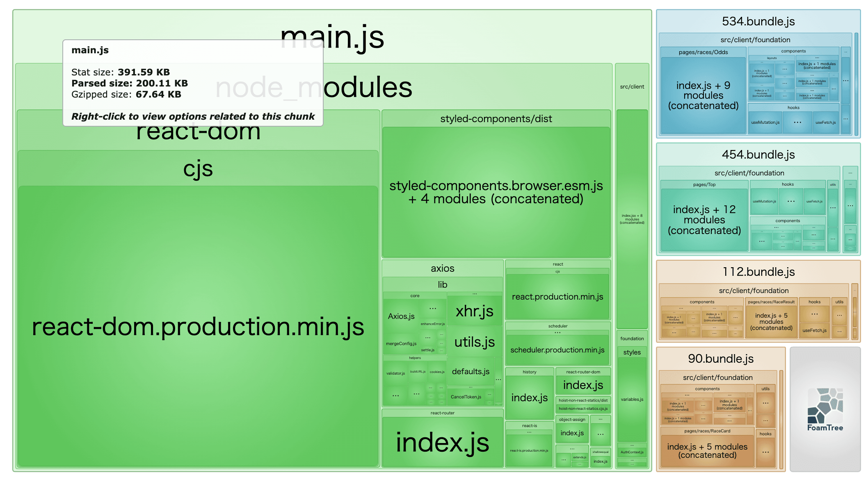Click useMutation.js in 534 bundle hooks
Screen dimensions: 868x482
pos(765,123)
